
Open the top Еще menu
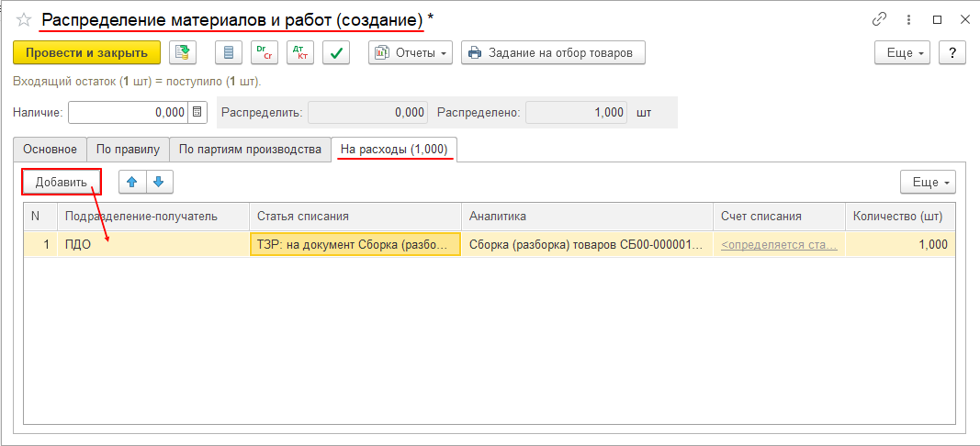(x=903, y=52)
